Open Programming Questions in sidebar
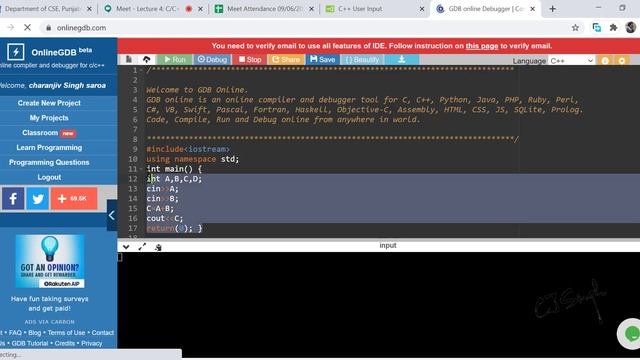Screen dimensions: 640x360 (49, 162)
